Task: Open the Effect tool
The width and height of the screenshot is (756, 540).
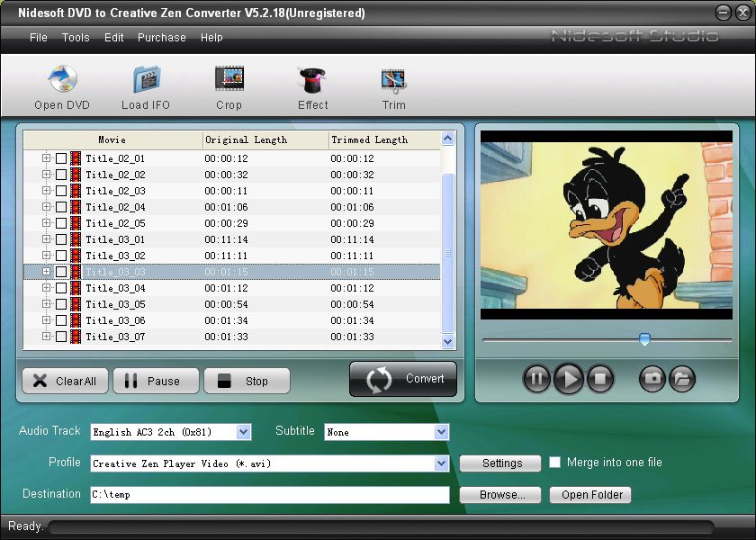Action: (x=312, y=87)
